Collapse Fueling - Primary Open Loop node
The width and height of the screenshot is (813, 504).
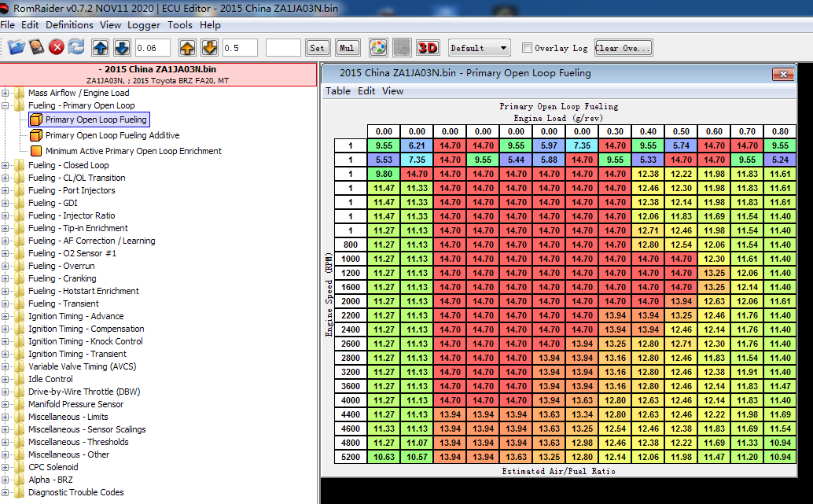(6, 105)
